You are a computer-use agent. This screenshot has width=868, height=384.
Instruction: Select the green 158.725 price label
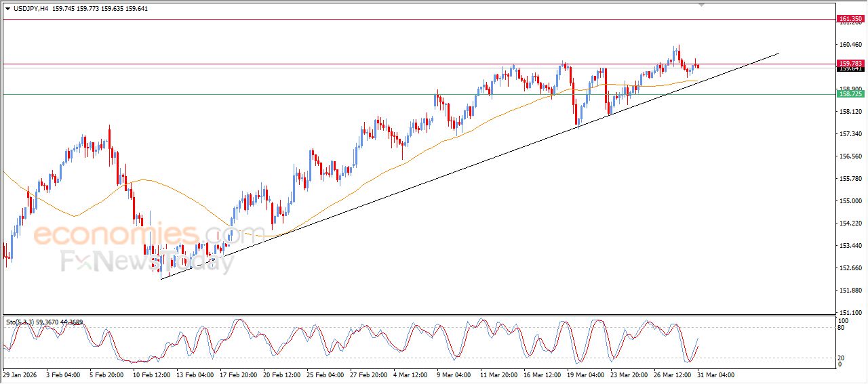click(850, 94)
